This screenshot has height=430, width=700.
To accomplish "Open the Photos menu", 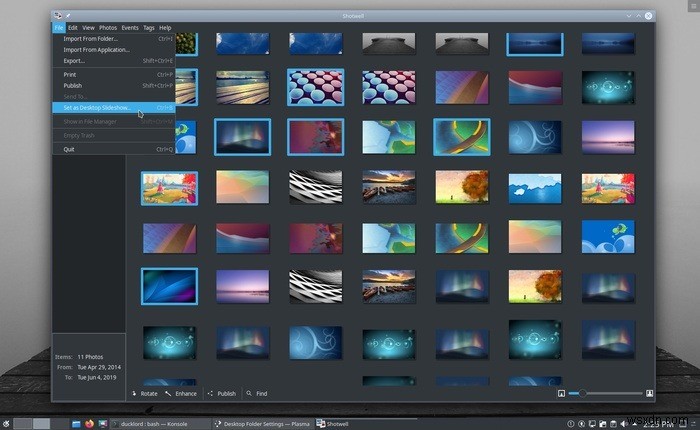I will (108, 28).
